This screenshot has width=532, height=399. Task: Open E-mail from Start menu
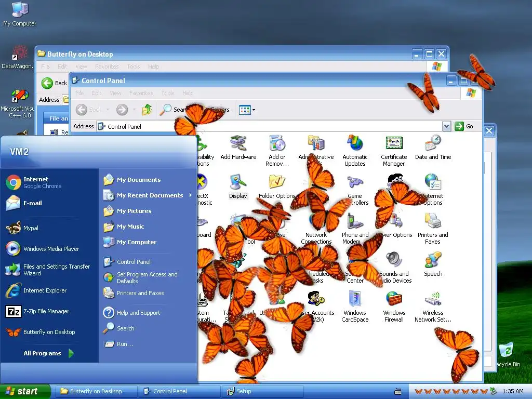pyautogui.click(x=50, y=203)
